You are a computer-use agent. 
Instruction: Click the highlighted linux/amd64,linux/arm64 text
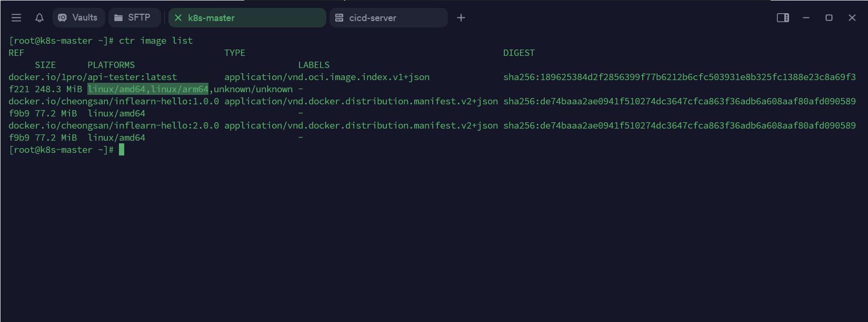point(148,90)
